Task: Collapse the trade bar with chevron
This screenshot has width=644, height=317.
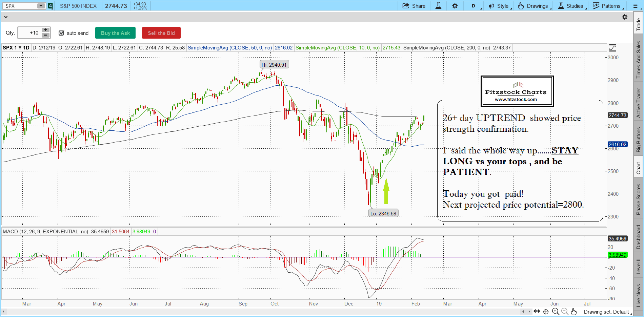Action: tap(5, 17)
